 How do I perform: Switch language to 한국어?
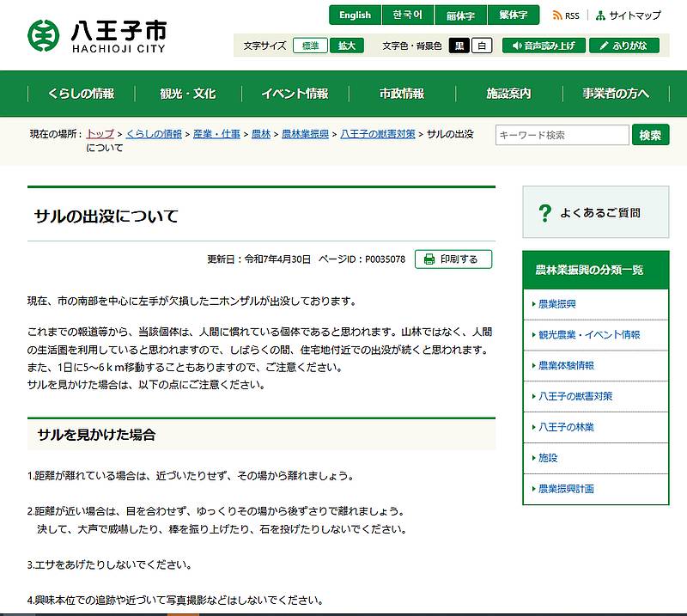407,15
